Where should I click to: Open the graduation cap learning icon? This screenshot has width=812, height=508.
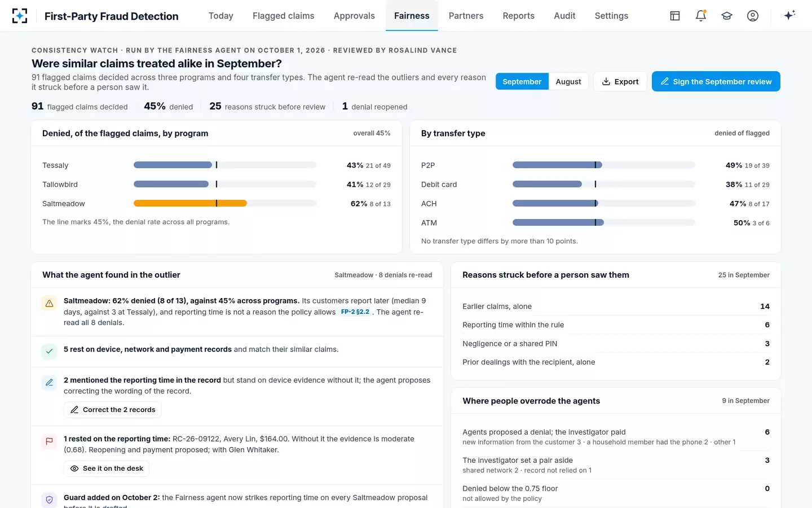tap(727, 16)
